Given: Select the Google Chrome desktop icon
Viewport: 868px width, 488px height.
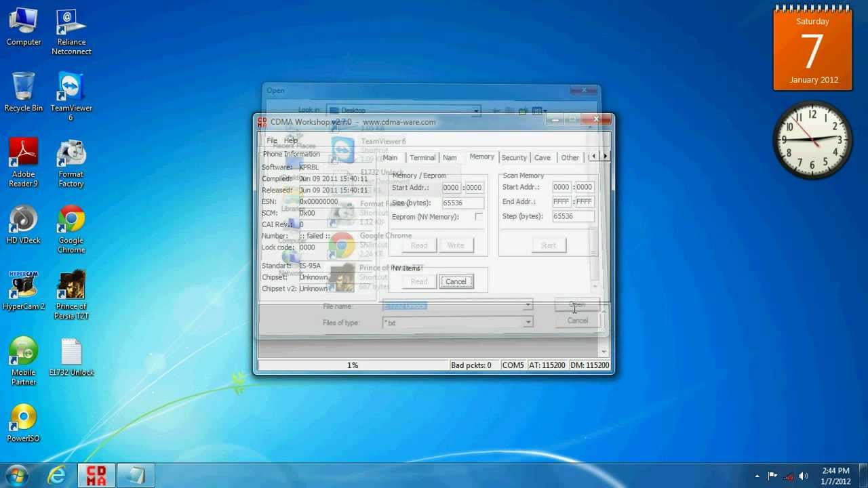Looking at the screenshot, I should pos(71,229).
